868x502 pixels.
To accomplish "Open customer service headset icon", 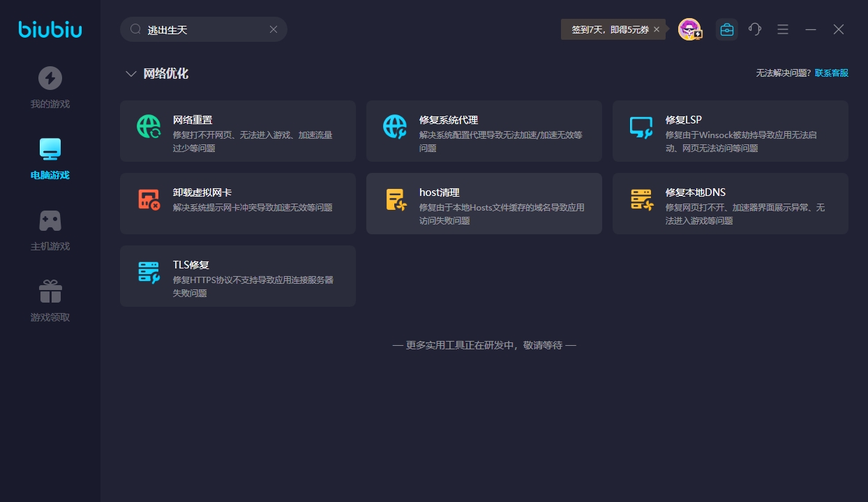I will [755, 29].
